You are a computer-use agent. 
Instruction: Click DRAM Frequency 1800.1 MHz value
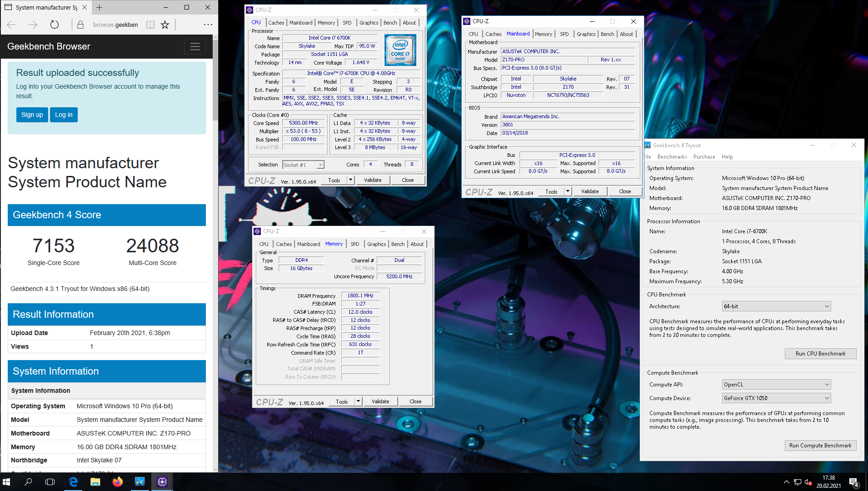point(360,296)
